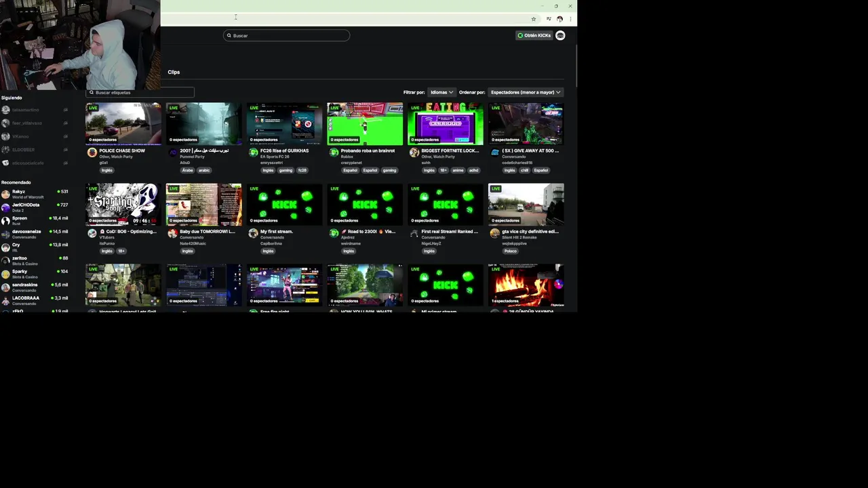
Task: Open JeriCHODota recommended channel
Action: [x=35, y=207]
